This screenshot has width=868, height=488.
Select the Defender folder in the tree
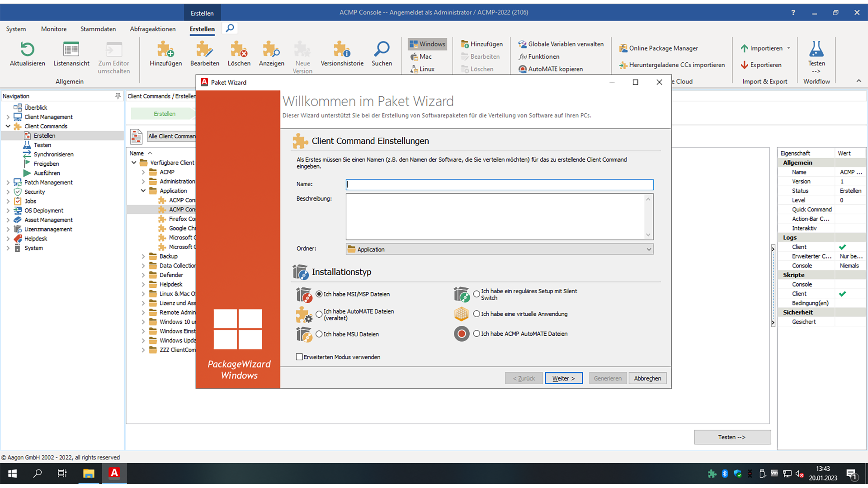click(x=171, y=275)
